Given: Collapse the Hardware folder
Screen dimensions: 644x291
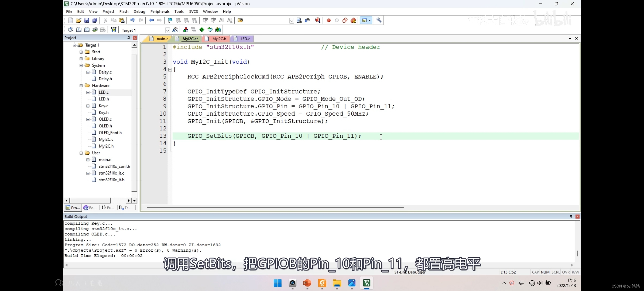Looking at the screenshot, I should 81,86.
